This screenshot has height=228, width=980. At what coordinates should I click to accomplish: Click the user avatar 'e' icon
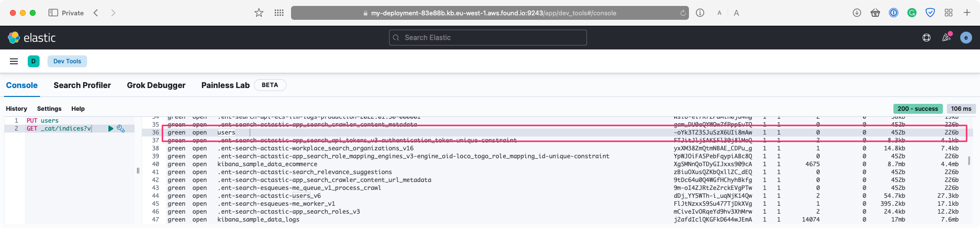pos(966,38)
